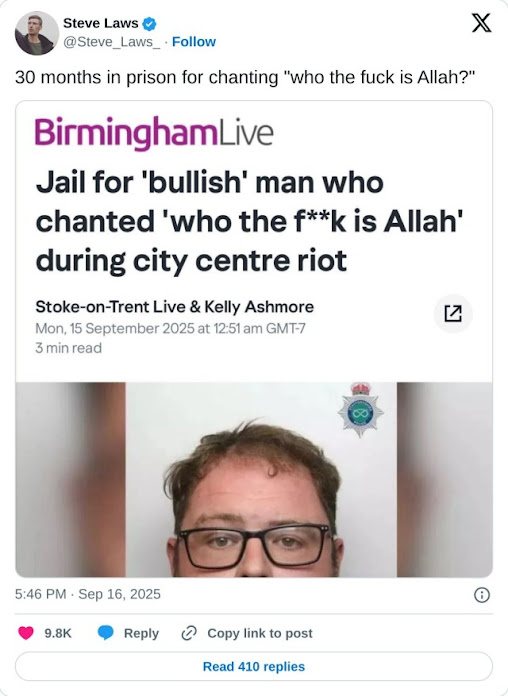Follow the Steve_Laws_ account

tap(194, 42)
